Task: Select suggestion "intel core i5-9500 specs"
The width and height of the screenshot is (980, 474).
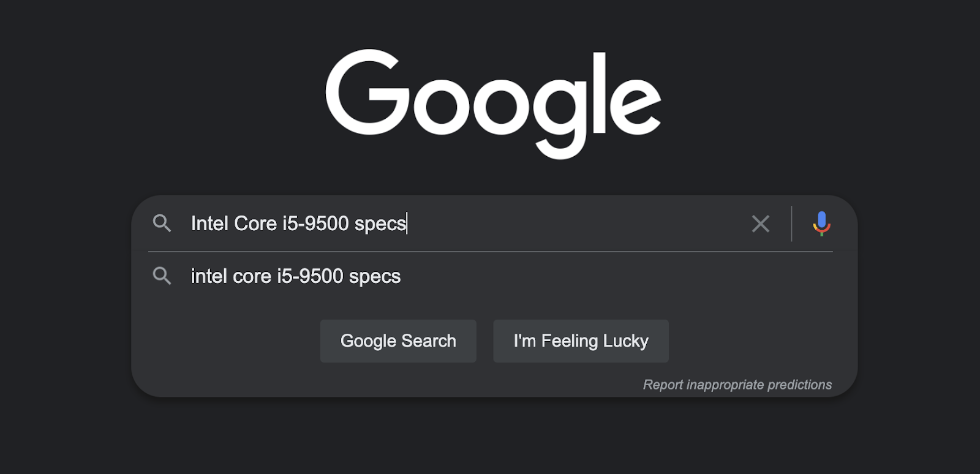Action: coord(295,276)
